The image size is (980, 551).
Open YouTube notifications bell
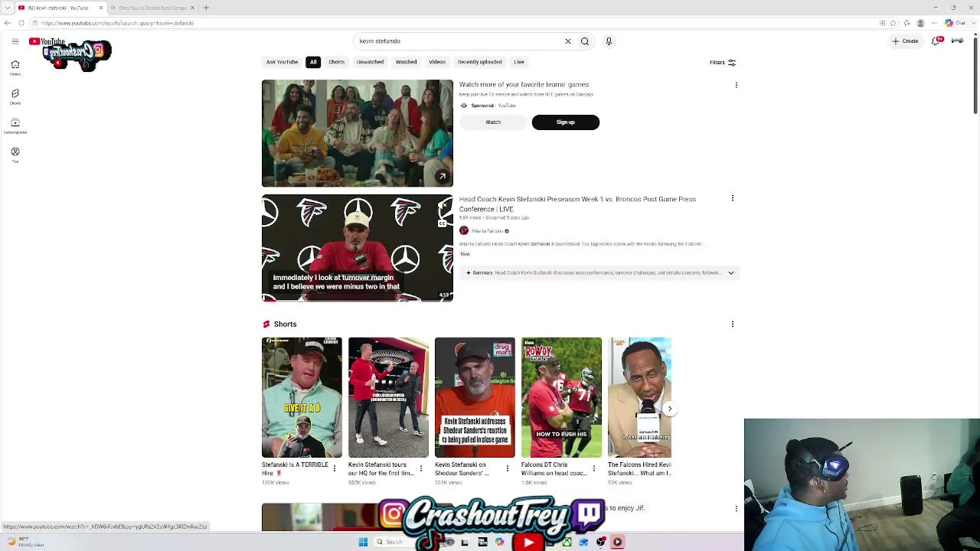coord(936,41)
